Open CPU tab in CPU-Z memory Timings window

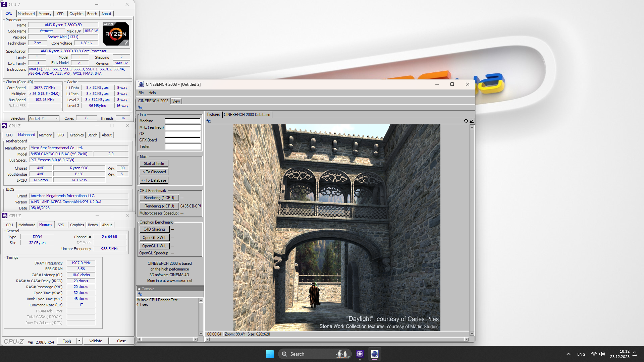tap(9, 225)
